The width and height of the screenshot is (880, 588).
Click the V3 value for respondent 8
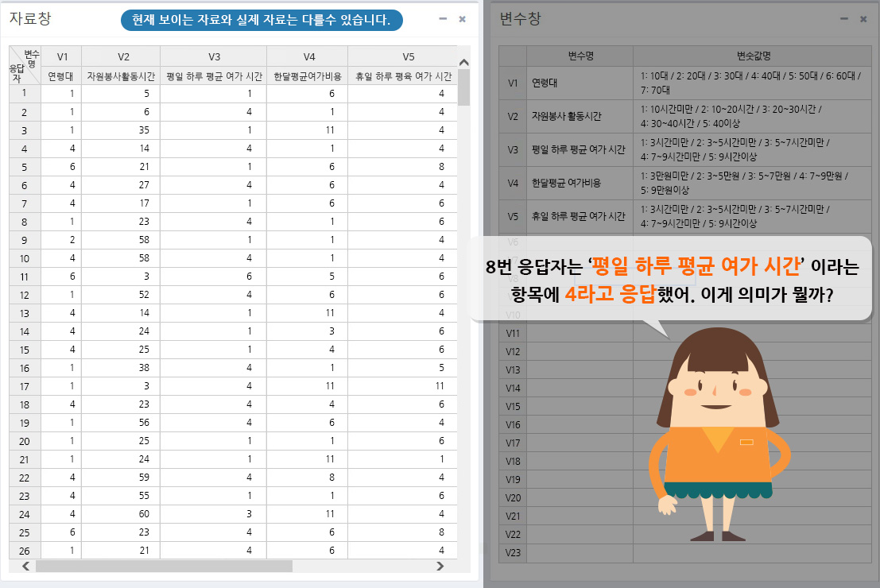214,222
